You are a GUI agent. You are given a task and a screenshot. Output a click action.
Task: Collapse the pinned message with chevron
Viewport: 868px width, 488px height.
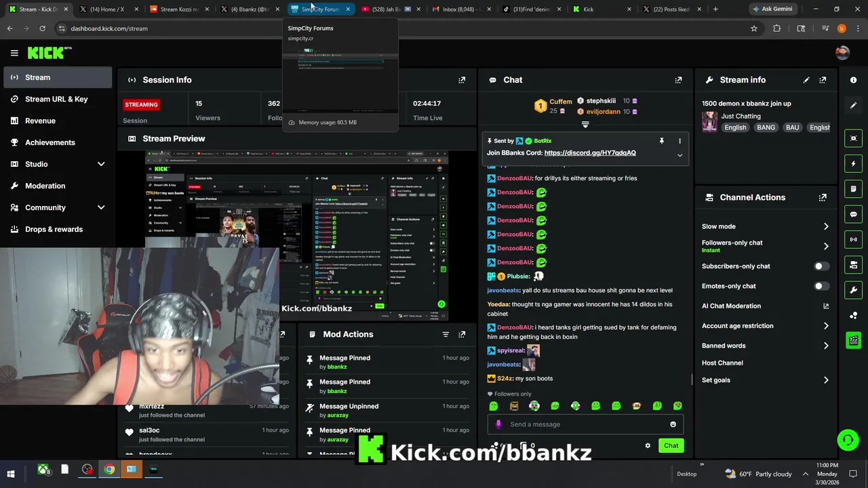click(x=679, y=155)
